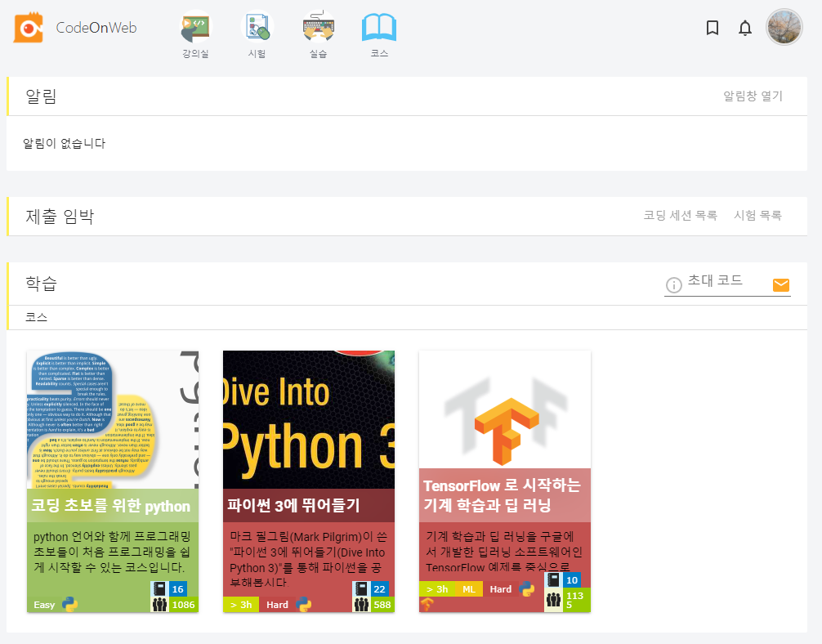Focus the 초대 코드 input field
The height and width of the screenshot is (644, 822).
726,284
